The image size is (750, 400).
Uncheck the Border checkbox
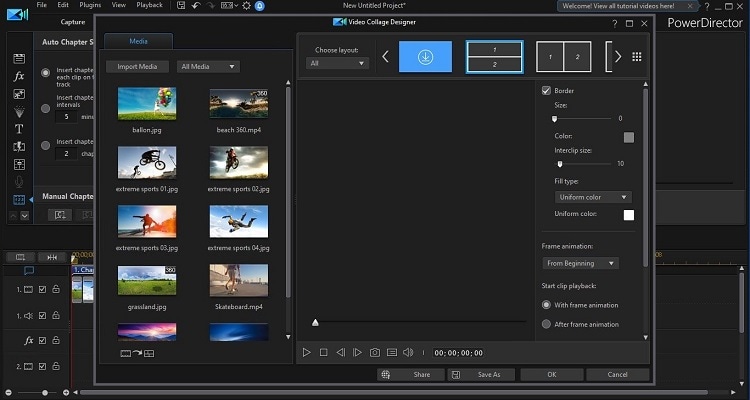[546, 91]
